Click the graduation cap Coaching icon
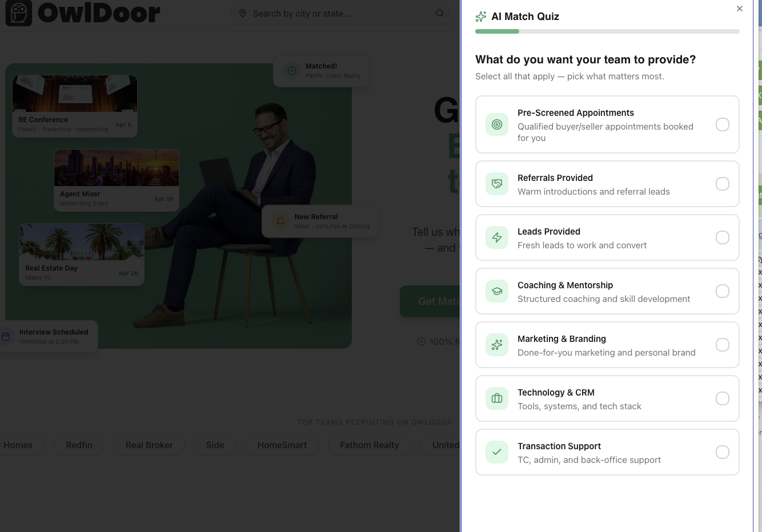 pyautogui.click(x=497, y=291)
